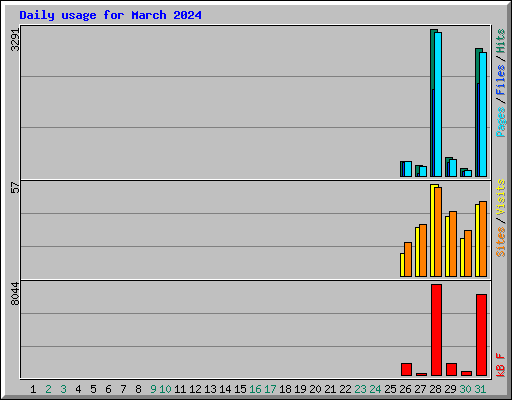
Task: Click the 57 visits axis value
Action: pyautogui.click(x=15, y=187)
